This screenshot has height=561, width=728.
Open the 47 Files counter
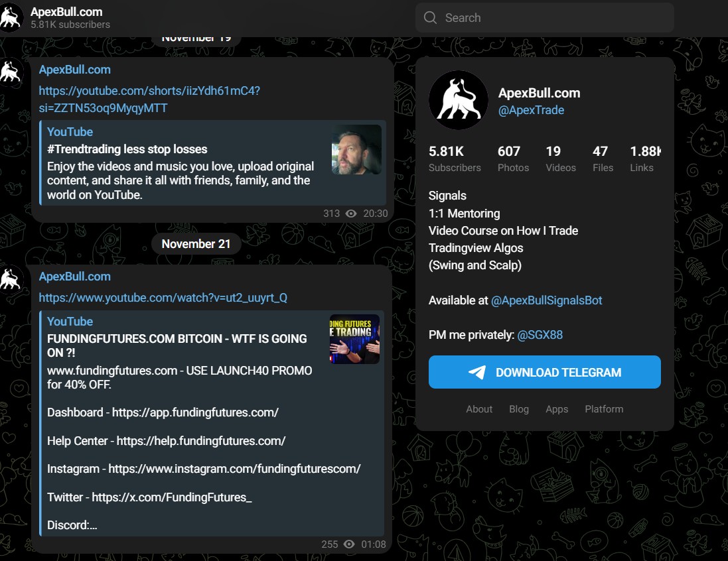point(603,158)
